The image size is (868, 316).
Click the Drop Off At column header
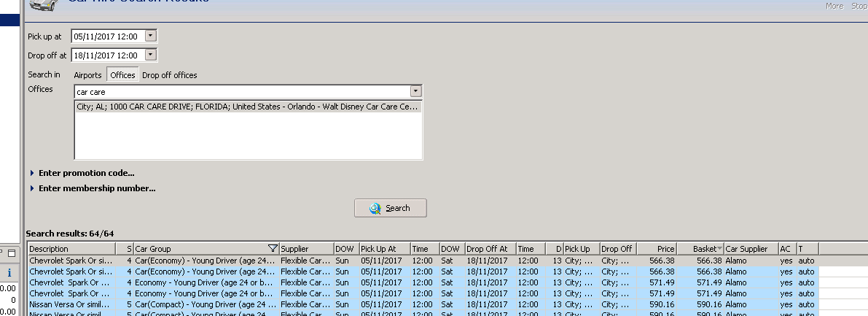click(x=490, y=249)
